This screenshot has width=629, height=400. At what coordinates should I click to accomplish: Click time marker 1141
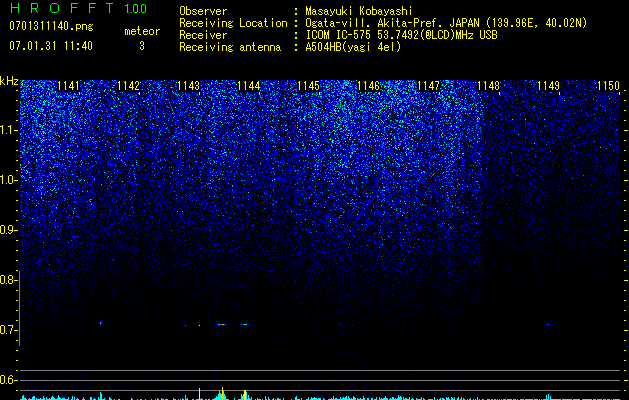tap(68, 86)
